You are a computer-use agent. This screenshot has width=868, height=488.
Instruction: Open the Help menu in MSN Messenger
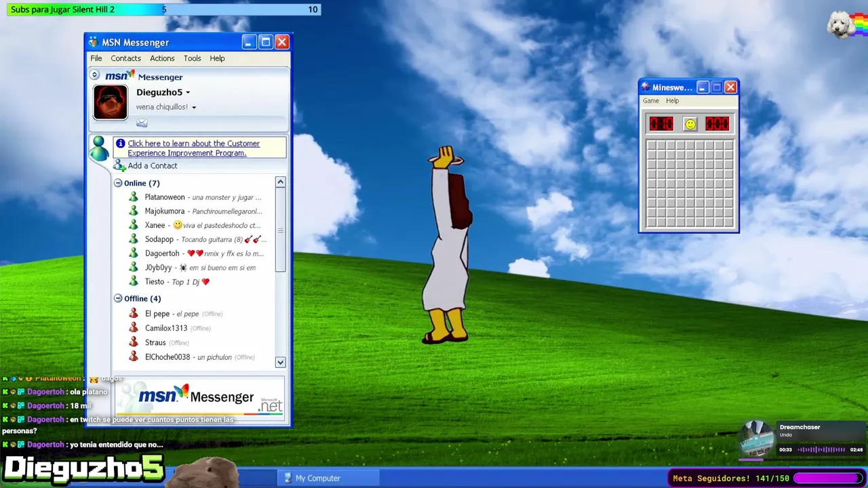point(217,58)
